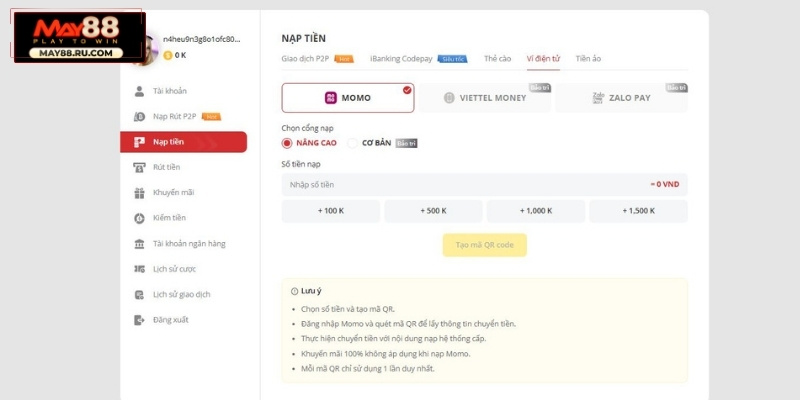Image resolution: width=800 pixels, height=400 pixels.
Task: Choose the Viettel Money wallet option
Action: pos(484,98)
